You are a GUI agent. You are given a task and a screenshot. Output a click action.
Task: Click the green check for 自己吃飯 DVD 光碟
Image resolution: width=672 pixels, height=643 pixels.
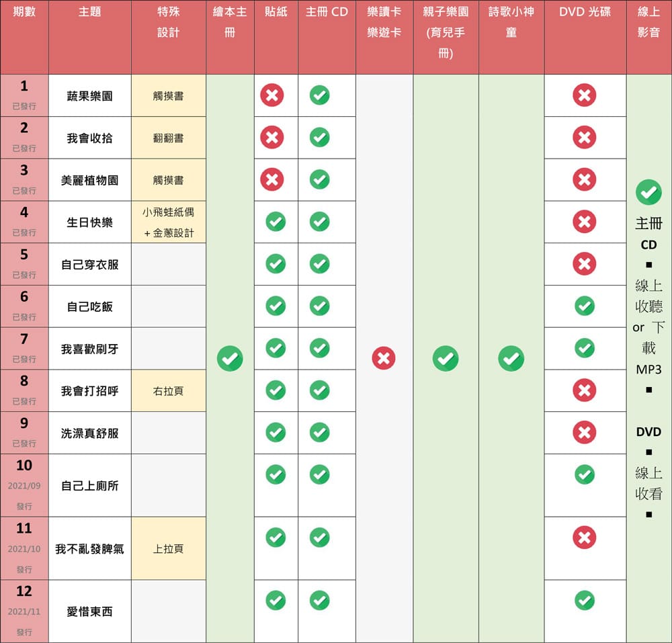(x=585, y=306)
